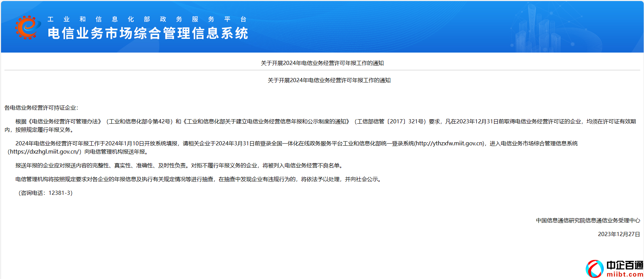
Task: Click the 中企百通 watermark brand text
Action: [625, 265]
